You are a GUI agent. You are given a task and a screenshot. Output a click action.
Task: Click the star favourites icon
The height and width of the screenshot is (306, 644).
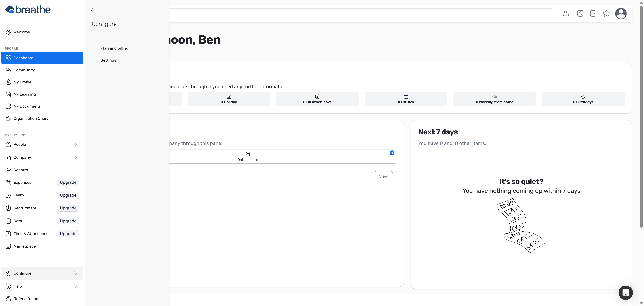(x=606, y=14)
